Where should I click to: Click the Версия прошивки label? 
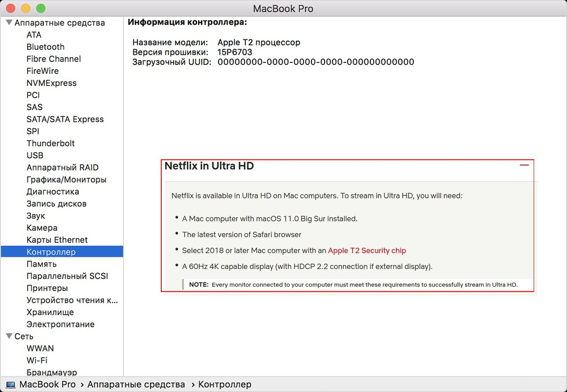(170, 52)
